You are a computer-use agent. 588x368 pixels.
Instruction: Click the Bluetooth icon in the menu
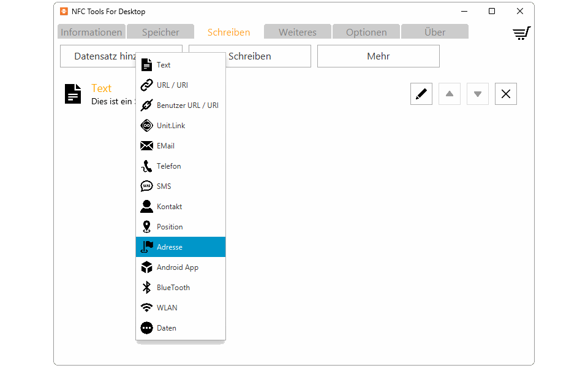click(x=146, y=288)
